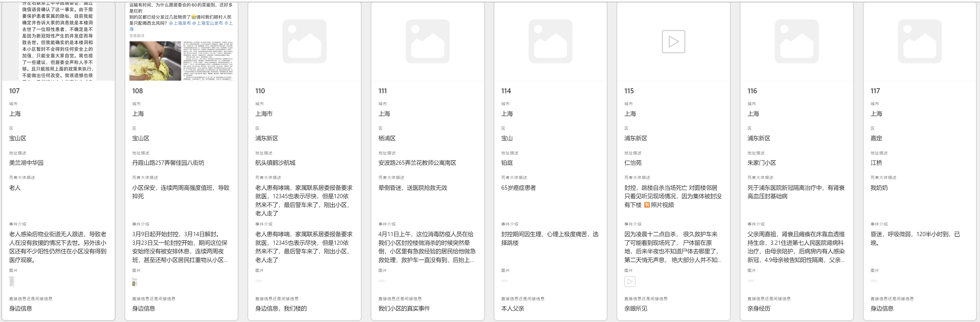Image resolution: width=980 pixels, height=322 pixels.
Task: Open small image attachment thumbnail in card 107
Action: [12, 281]
